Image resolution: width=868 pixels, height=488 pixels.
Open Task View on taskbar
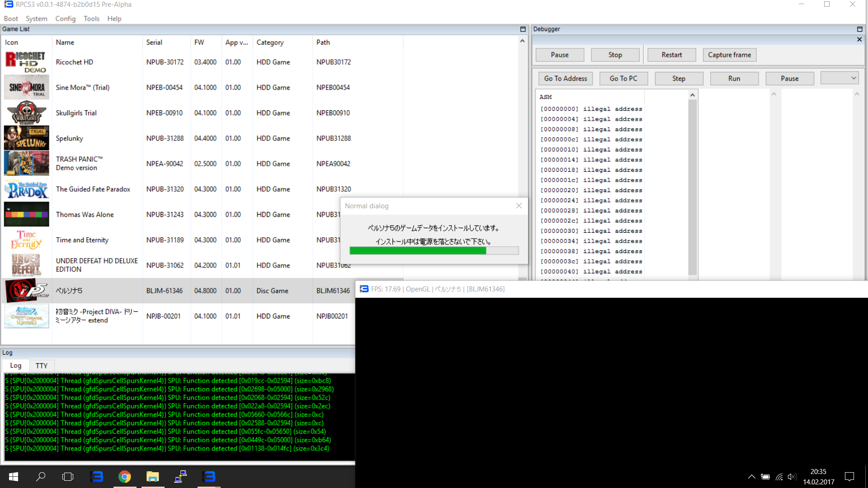coord(68,476)
